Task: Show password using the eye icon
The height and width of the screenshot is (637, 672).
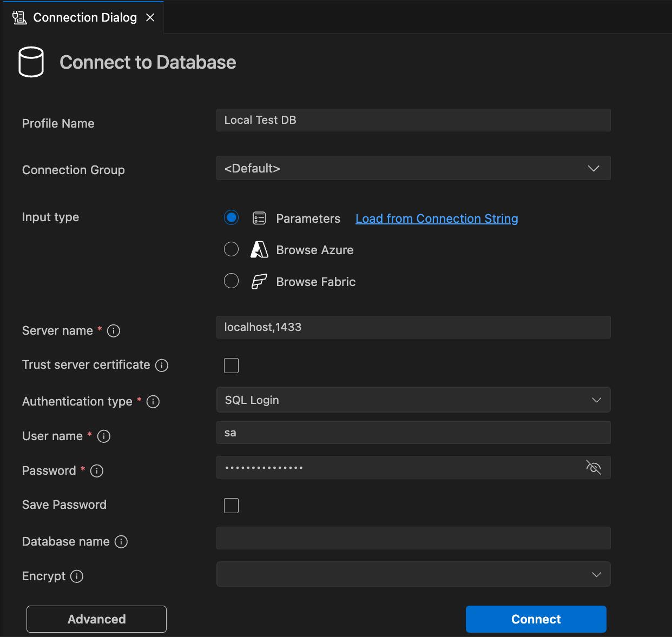Action: tap(594, 467)
